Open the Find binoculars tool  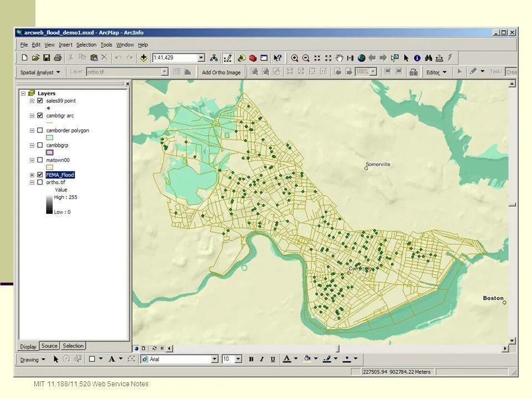click(x=428, y=58)
